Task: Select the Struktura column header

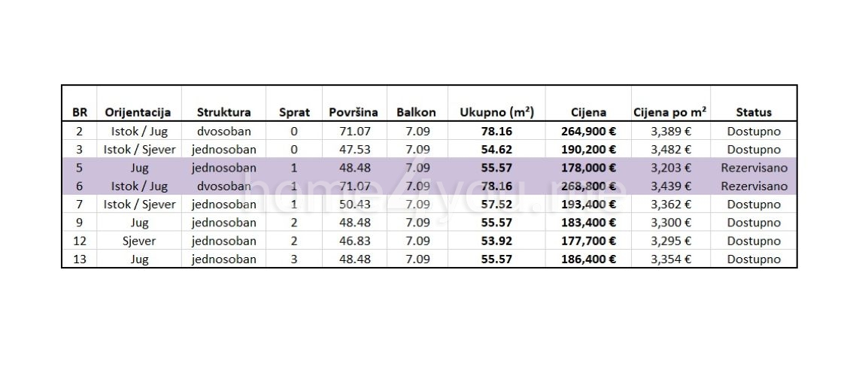Action: pos(223,112)
